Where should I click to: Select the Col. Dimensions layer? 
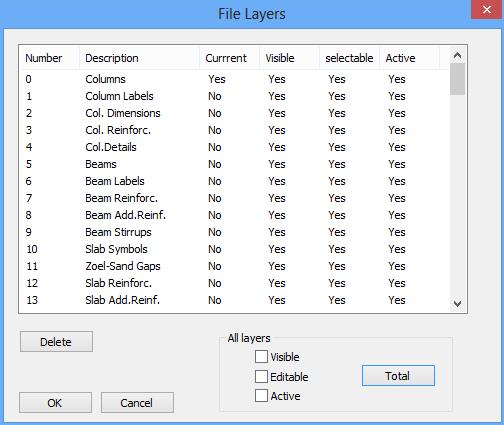point(235,113)
